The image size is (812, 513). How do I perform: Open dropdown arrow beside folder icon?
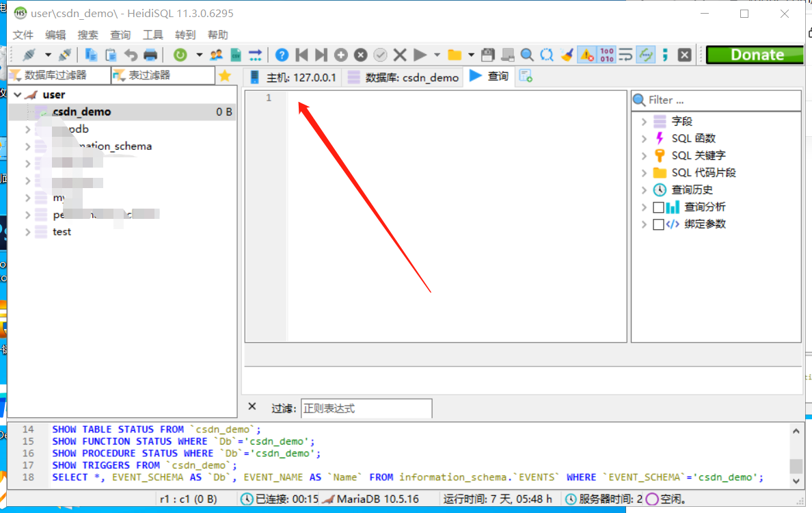tap(471, 55)
